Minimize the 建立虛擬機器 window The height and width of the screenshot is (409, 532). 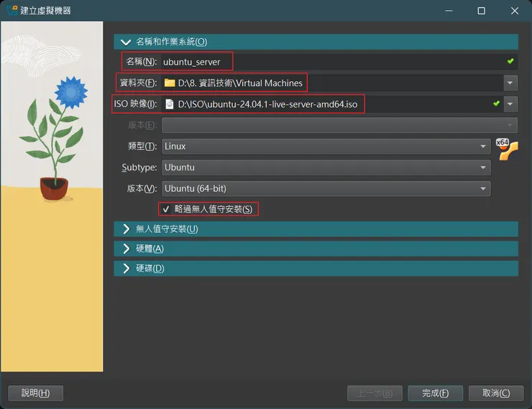point(449,11)
